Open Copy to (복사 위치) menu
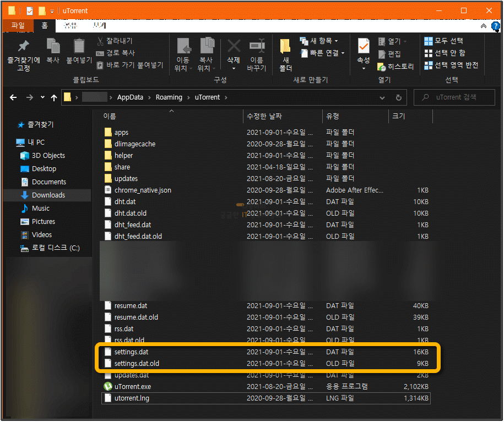Viewport: 504px width, 422px height. point(207,55)
